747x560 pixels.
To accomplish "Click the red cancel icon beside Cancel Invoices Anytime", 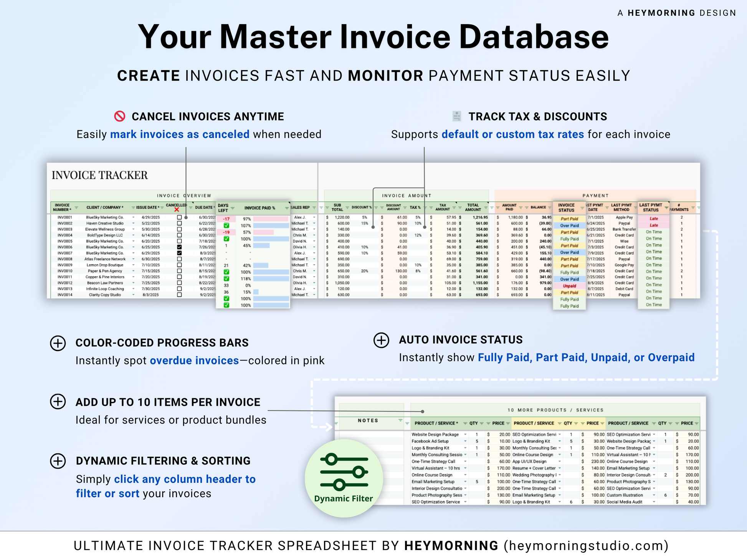I will [x=120, y=116].
